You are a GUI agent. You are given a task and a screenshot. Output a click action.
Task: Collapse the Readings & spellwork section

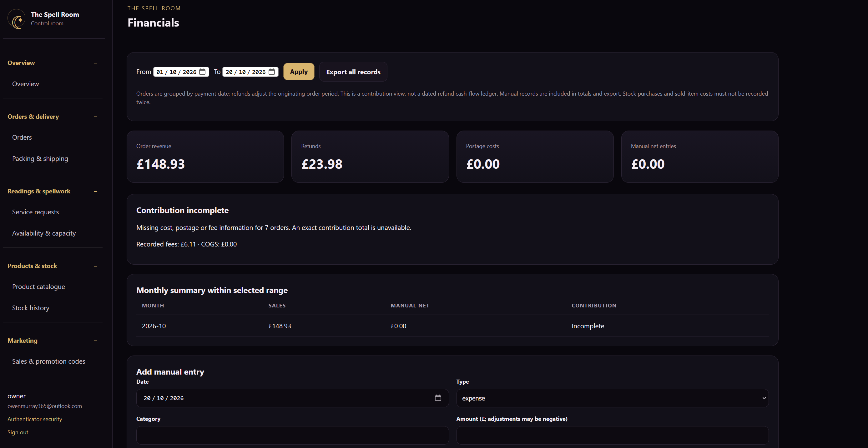coord(95,192)
